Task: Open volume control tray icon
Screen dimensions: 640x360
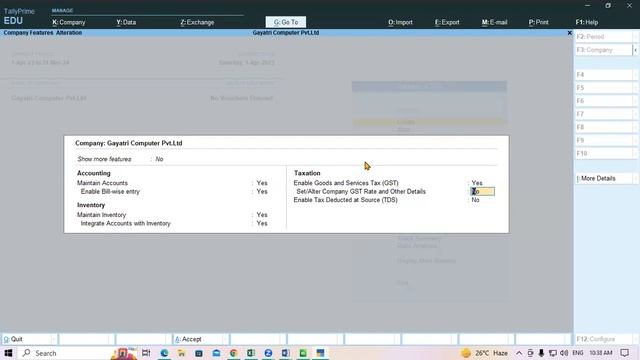Action: click(x=564, y=353)
